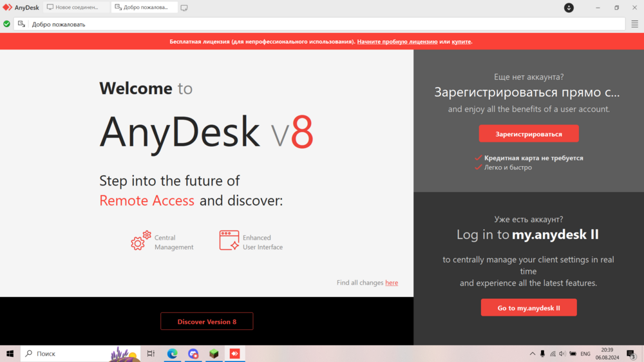This screenshot has width=644, height=362.
Task: Click the microphone tray icon
Action: 542,354
